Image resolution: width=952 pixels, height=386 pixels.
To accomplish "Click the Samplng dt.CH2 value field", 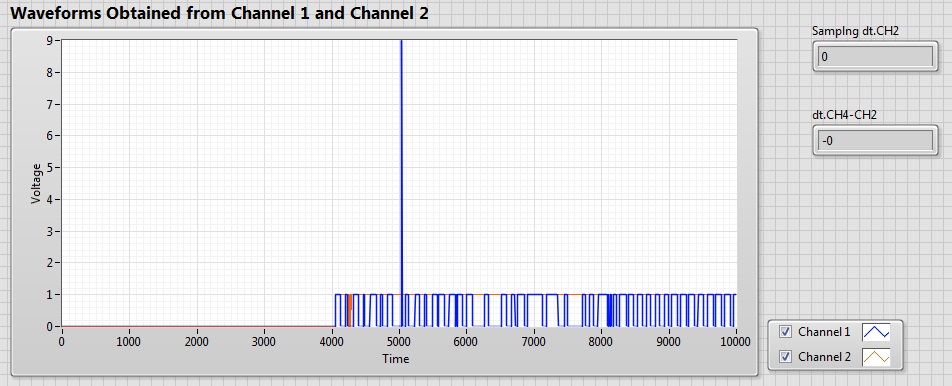I will (875, 57).
